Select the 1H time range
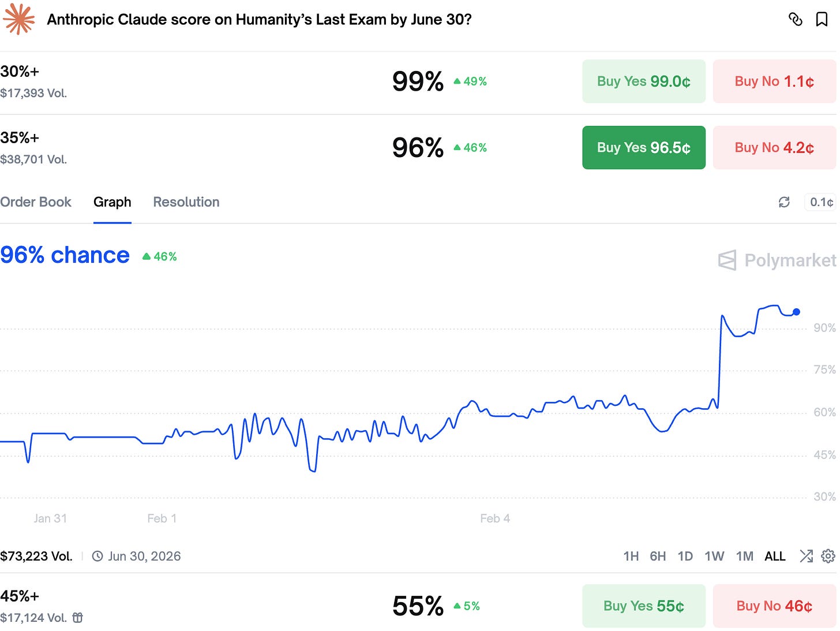 click(x=631, y=556)
